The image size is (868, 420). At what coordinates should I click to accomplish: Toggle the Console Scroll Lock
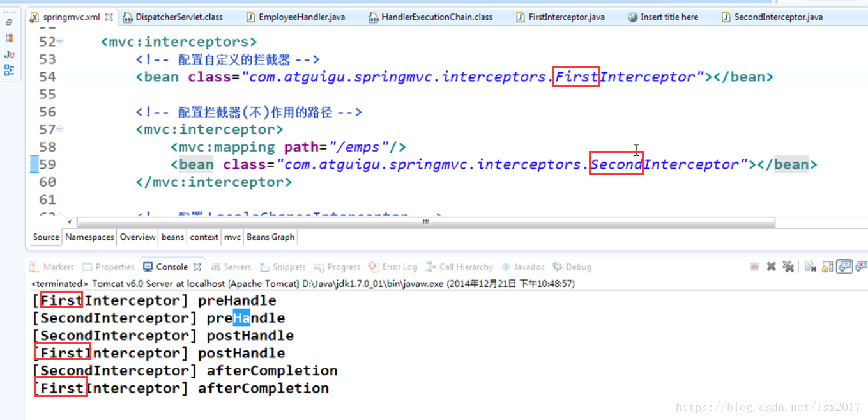(x=827, y=267)
